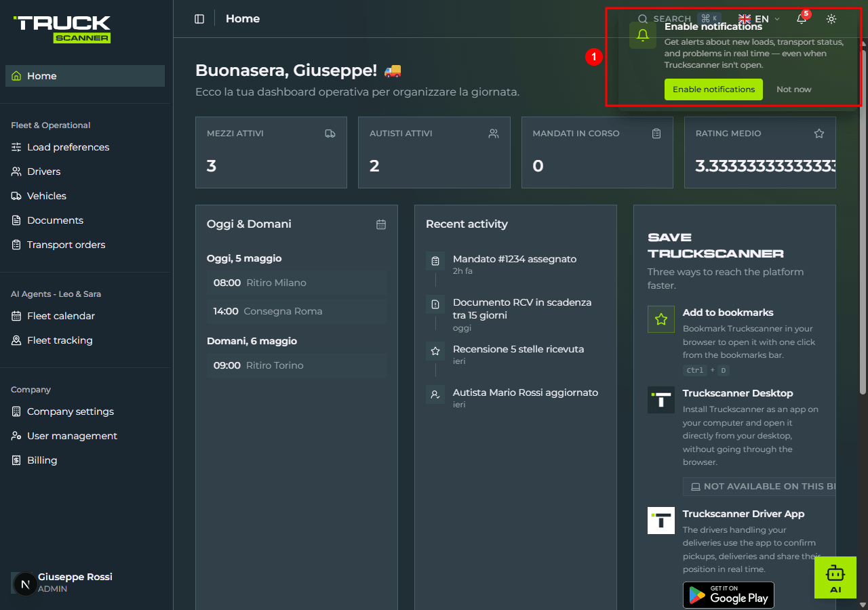Click the Truck Scanner logo
868x610 pixels.
(62, 29)
